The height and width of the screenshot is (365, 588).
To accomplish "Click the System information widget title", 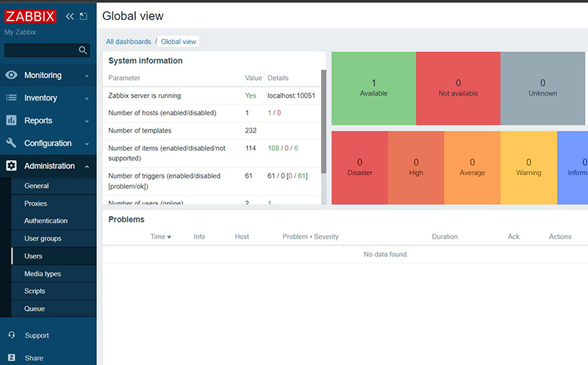I will pos(146,61).
